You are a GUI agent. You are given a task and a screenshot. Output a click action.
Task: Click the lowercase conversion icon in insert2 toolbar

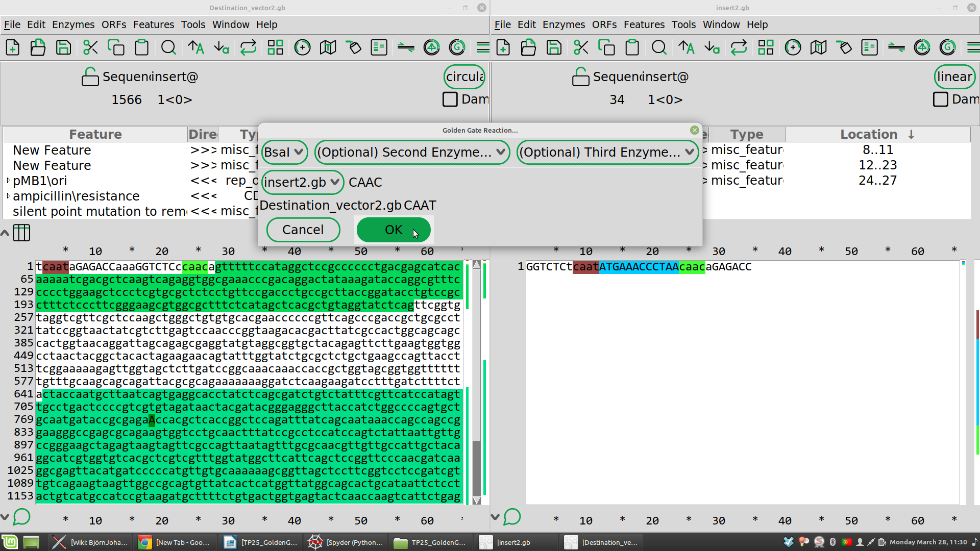[712, 47]
